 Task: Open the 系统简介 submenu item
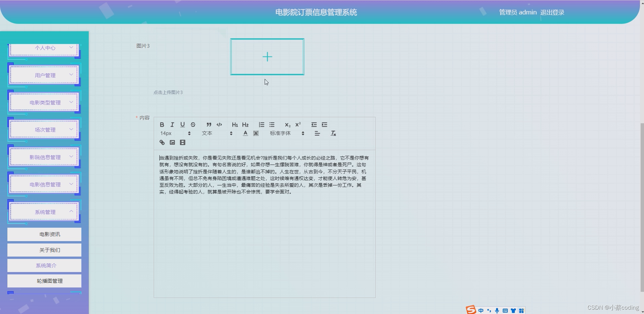(44, 265)
